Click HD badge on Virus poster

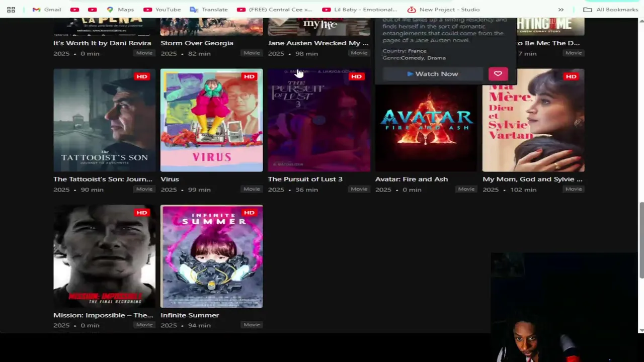coord(249,76)
